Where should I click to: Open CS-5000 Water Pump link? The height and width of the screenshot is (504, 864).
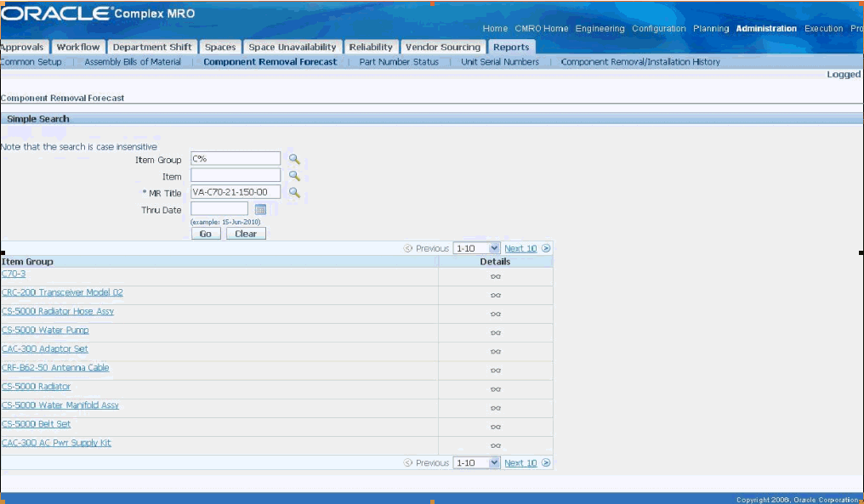pyautogui.click(x=45, y=330)
